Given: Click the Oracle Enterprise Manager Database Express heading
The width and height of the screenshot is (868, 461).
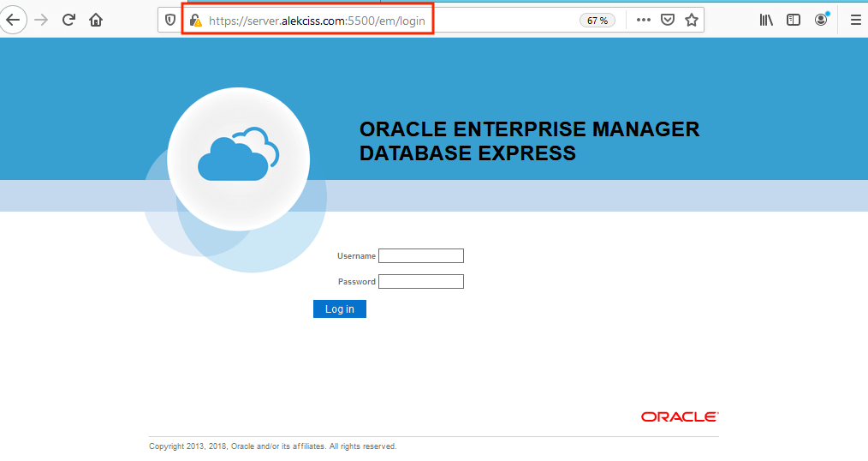Looking at the screenshot, I should (529, 141).
